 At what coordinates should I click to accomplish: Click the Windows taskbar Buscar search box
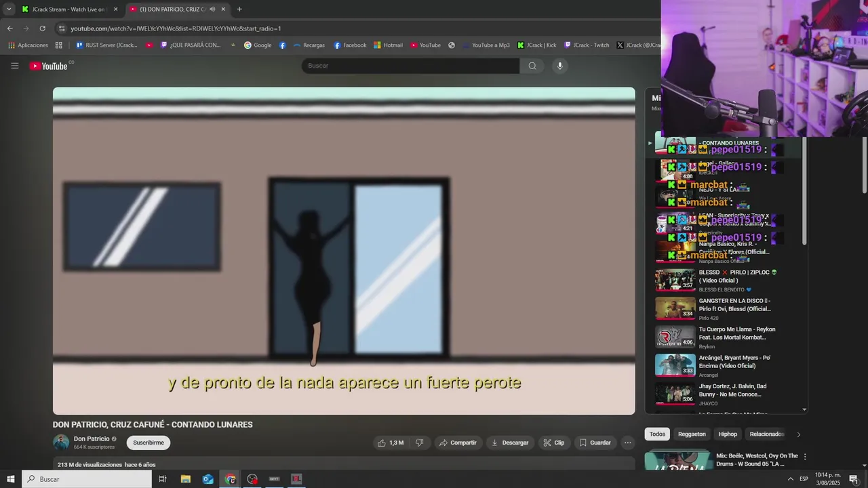(87, 479)
